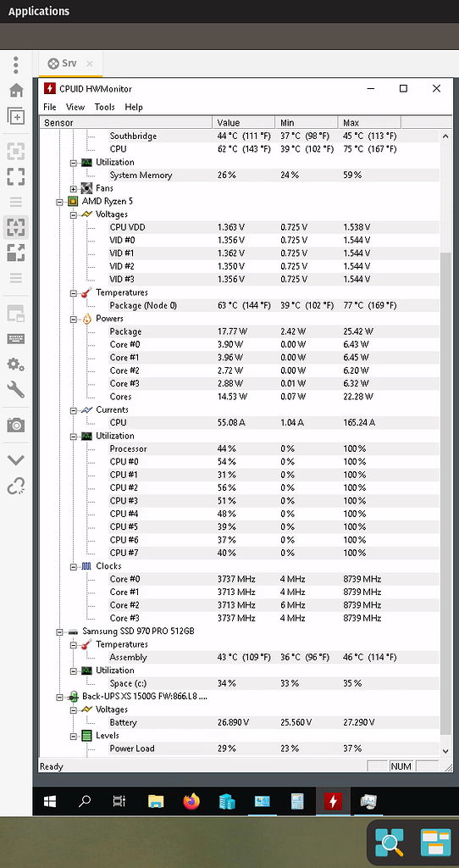This screenshot has width=459, height=868.
Task: Open the Help menu
Action: click(x=134, y=107)
